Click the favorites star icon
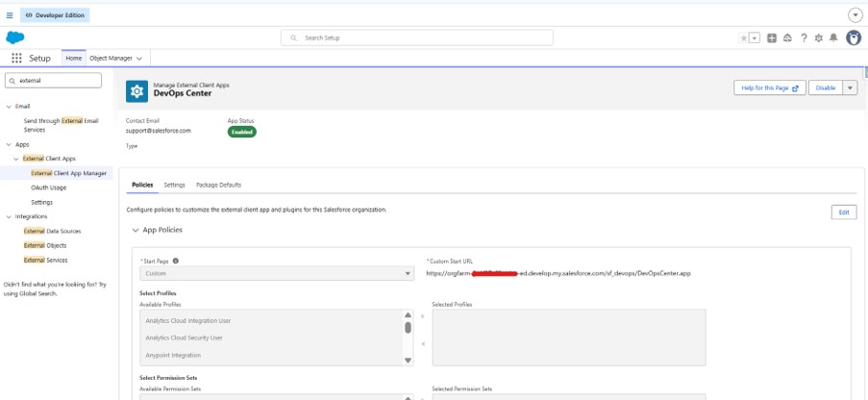Image resolution: width=868 pixels, height=400 pixels. pyautogui.click(x=743, y=38)
